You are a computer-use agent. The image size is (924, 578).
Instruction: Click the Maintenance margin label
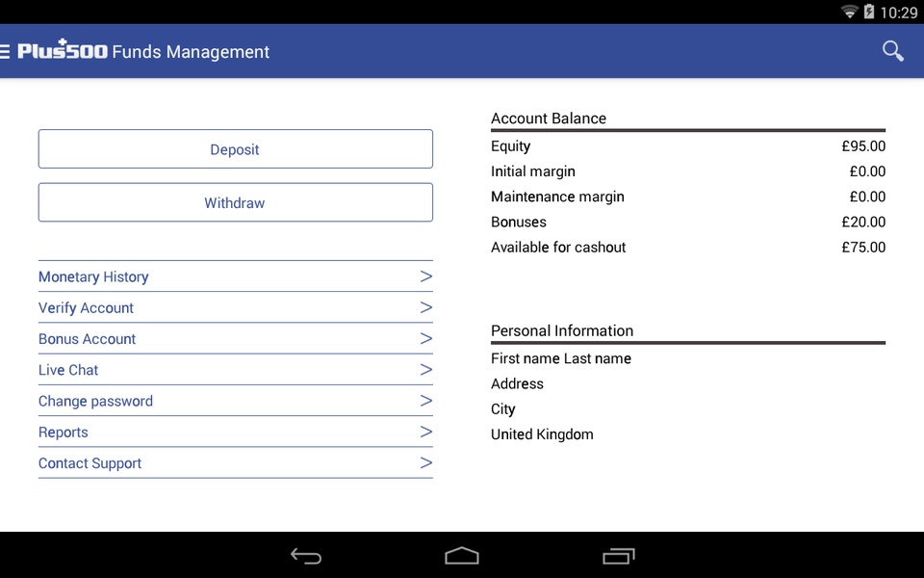[x=557, y=197]
